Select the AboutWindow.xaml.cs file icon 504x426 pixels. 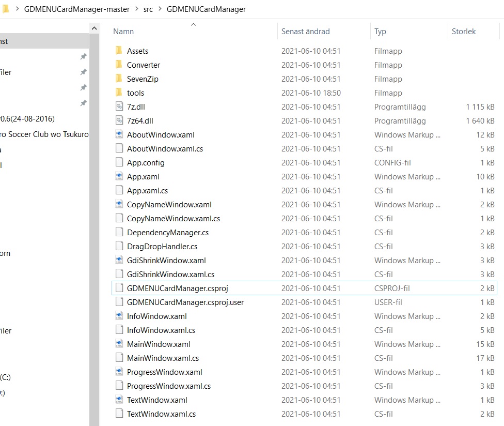click(x=119, y=148)
